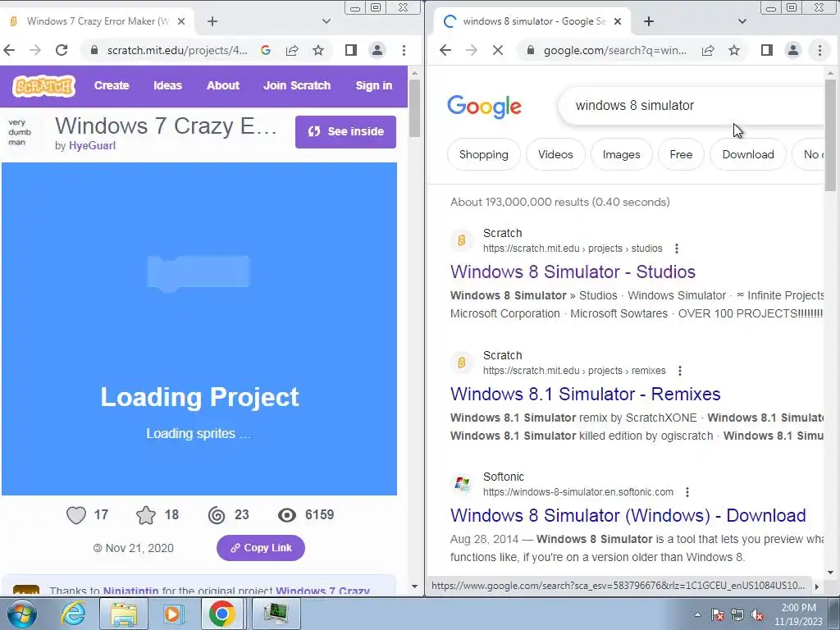Launch Internet Explorer from the taskbar
This screenshot has height=630, width=840.
(73, 614)
